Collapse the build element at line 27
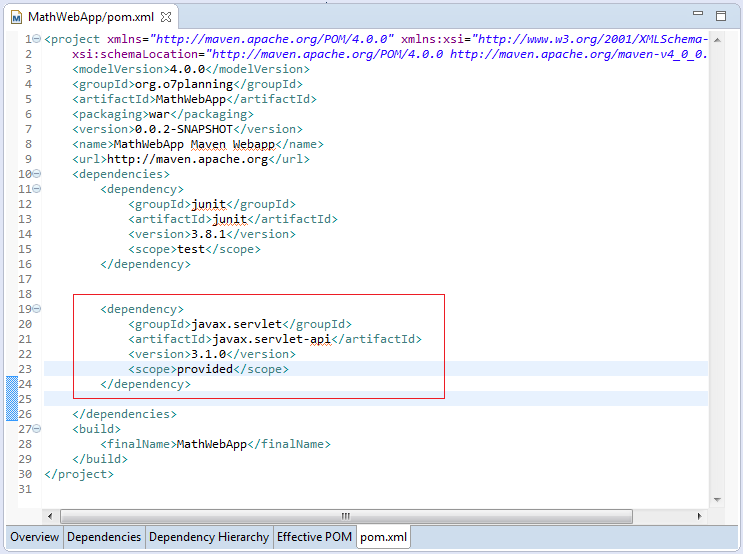Image resolution: width=743 pixels, height=554 pixels. [36, 429]
